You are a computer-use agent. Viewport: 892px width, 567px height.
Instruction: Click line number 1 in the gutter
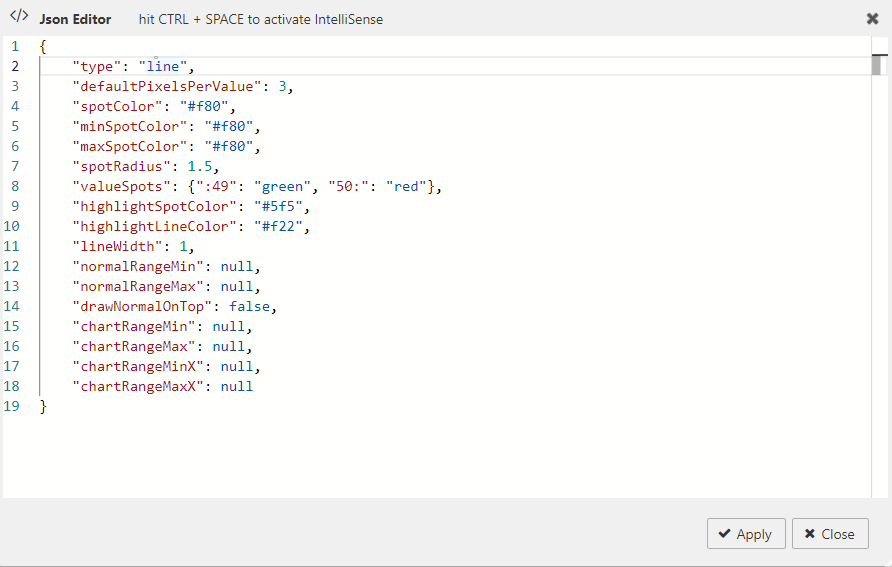point(15,47)
